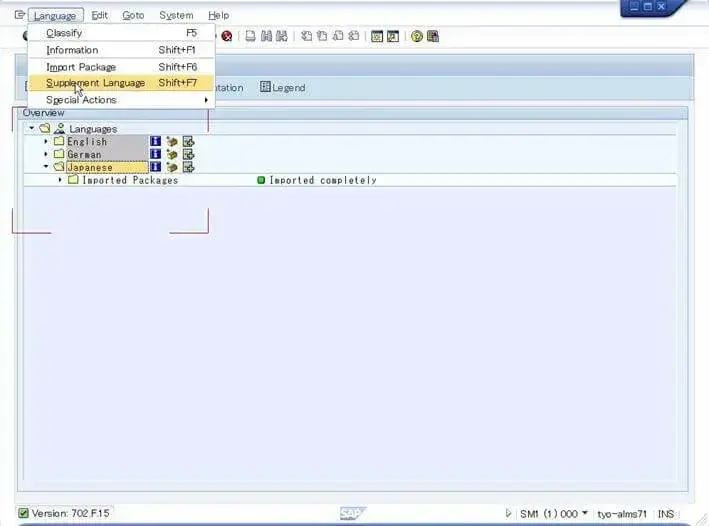709x526 pixels.
Task: Click 'Version: 702.F.15' status text
Action: coord(71,513)
